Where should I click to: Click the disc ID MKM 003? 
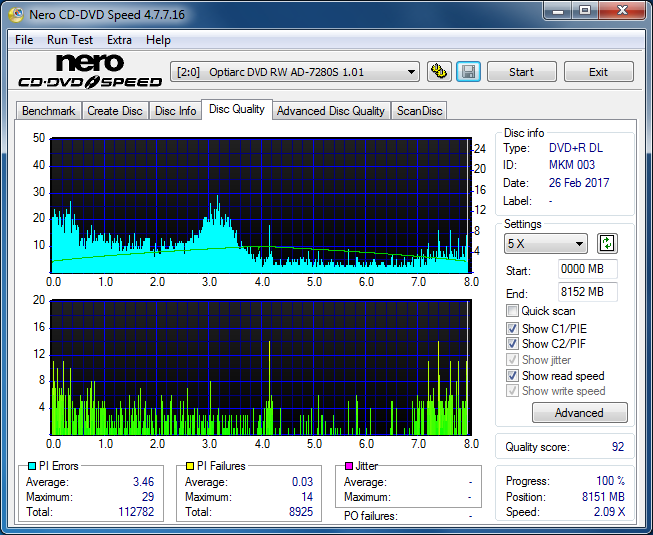click(x=572, y=165)
